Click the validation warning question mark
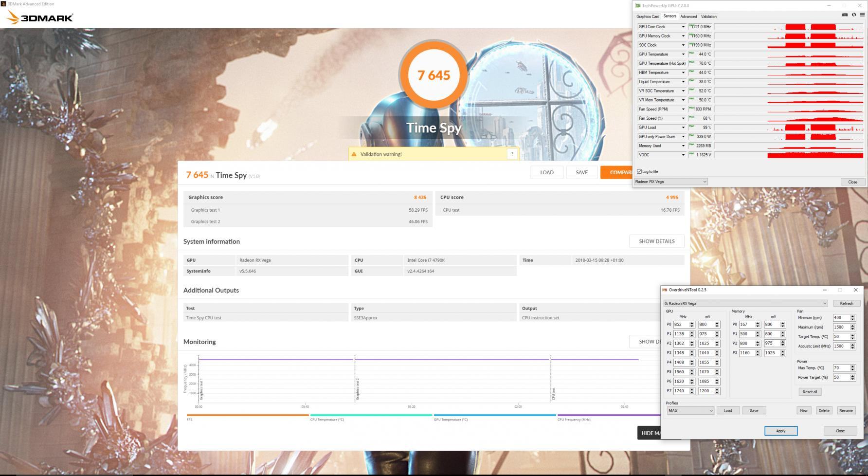The width and height of the screenshot is (868, 476). 512,154
